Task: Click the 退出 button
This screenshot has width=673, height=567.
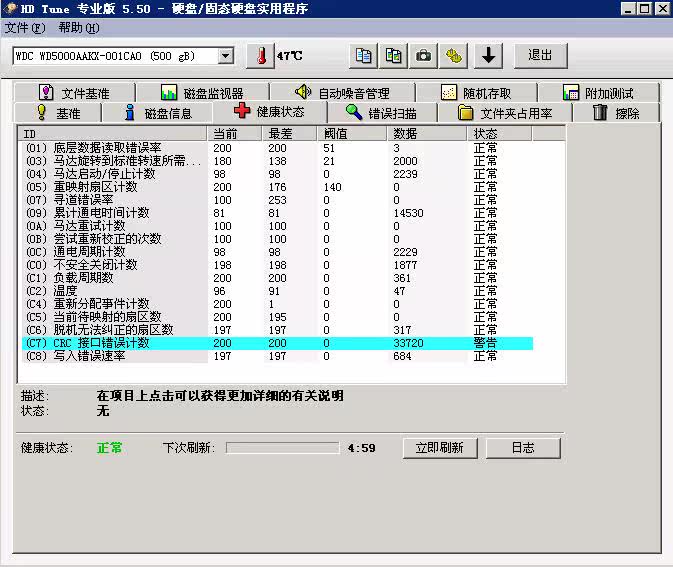Action: tap(540, 56)
